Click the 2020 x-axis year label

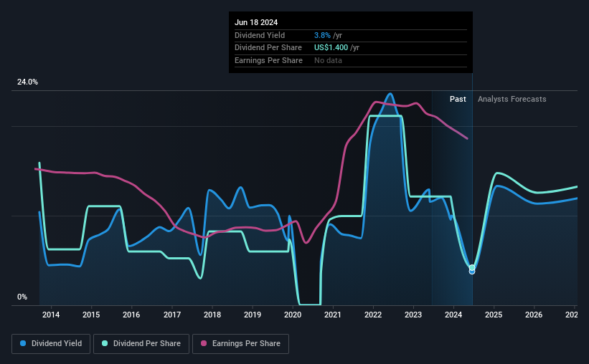(x=293, y=315)
